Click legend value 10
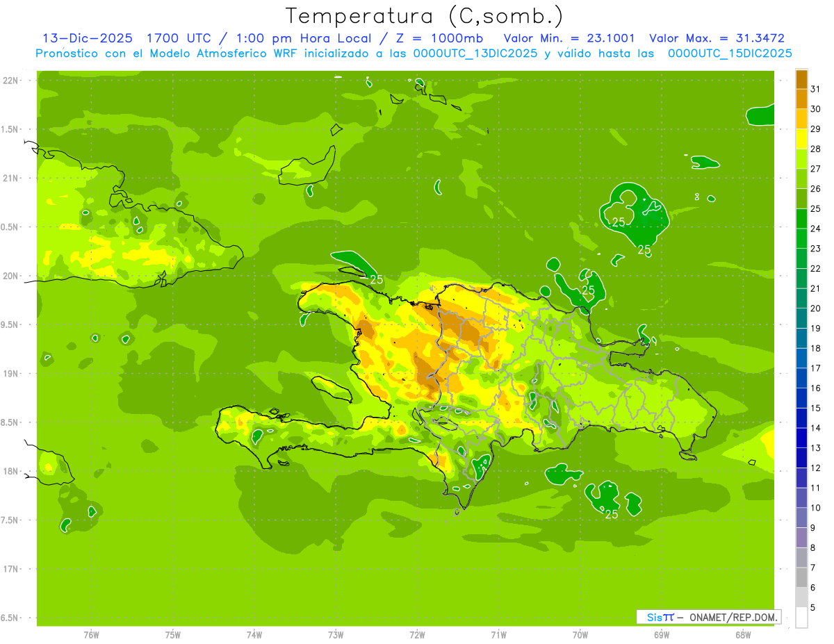 point(816,508)
